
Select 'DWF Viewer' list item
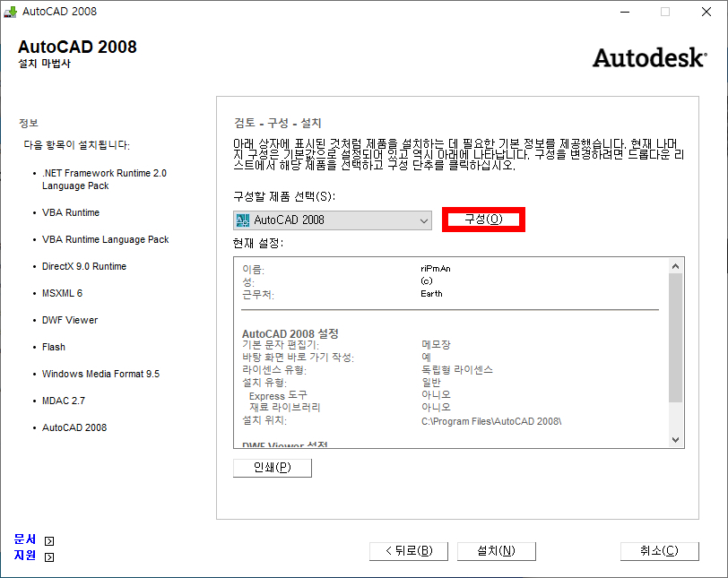[x=70, y=320]
